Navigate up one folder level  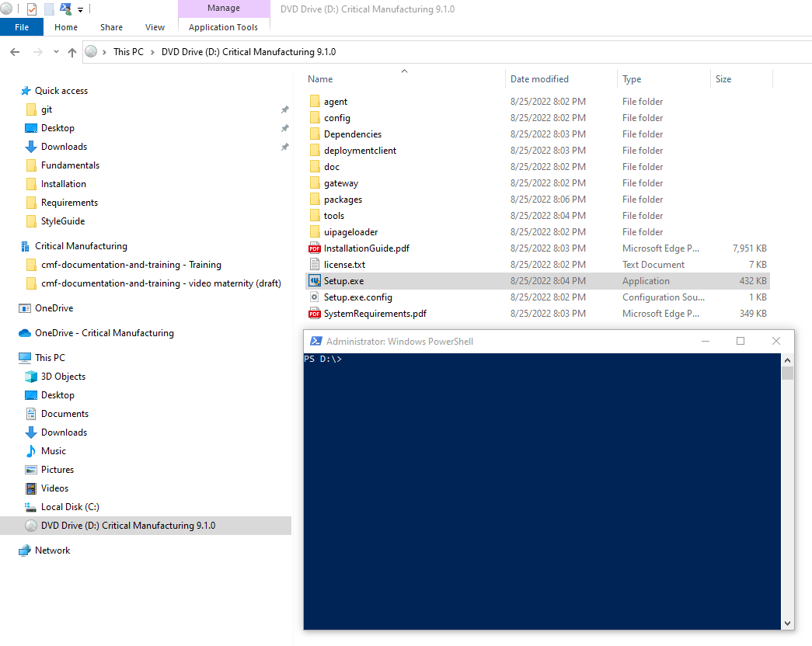coord(72,52)
